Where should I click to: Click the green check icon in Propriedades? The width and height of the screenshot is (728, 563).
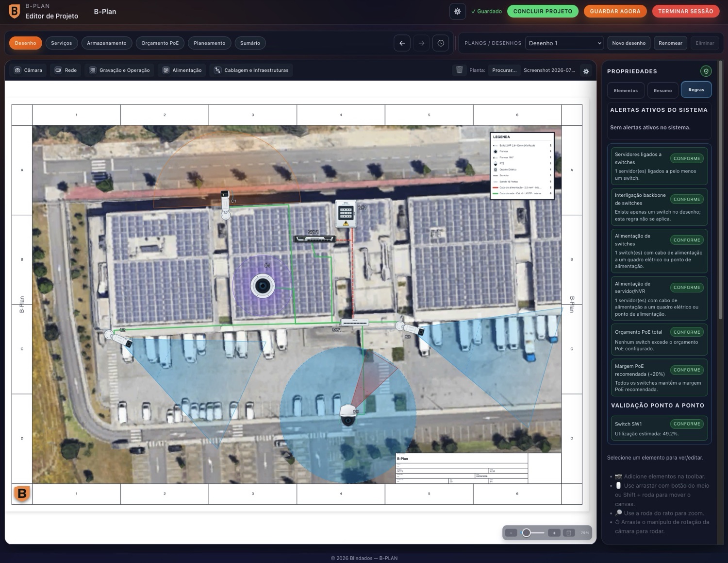pyautogui.click(x=706, y=71)
